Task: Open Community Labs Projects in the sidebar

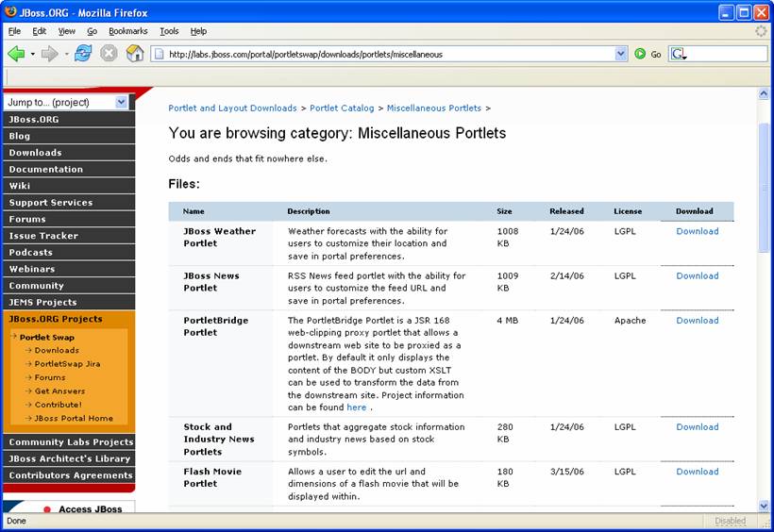Action: (69, 442)
